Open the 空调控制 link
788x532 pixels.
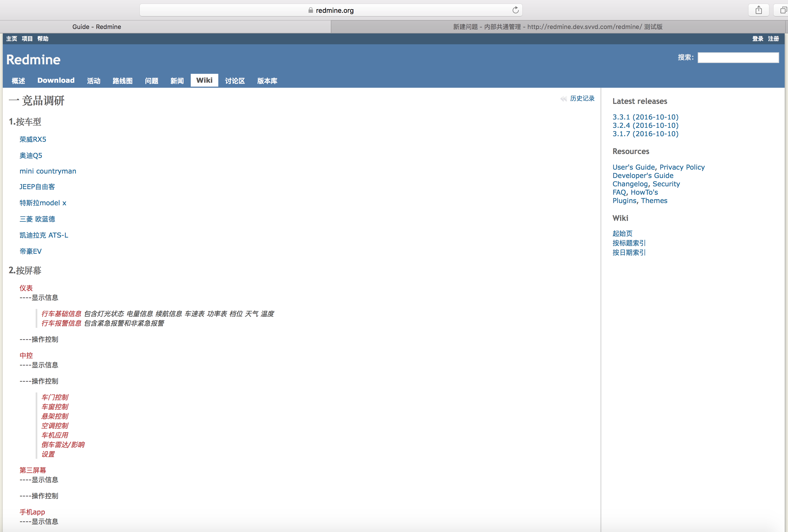point(55,426)
